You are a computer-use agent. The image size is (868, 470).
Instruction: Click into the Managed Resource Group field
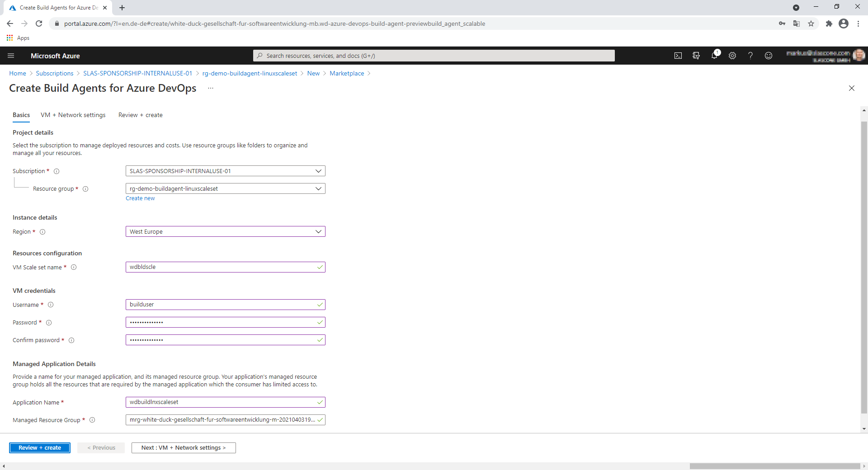(225, 420)
